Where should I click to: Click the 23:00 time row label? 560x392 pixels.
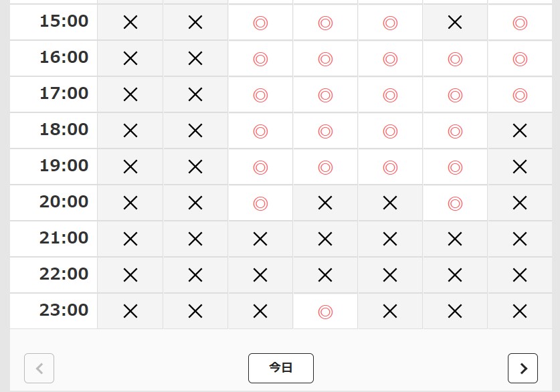pos(64,310)
